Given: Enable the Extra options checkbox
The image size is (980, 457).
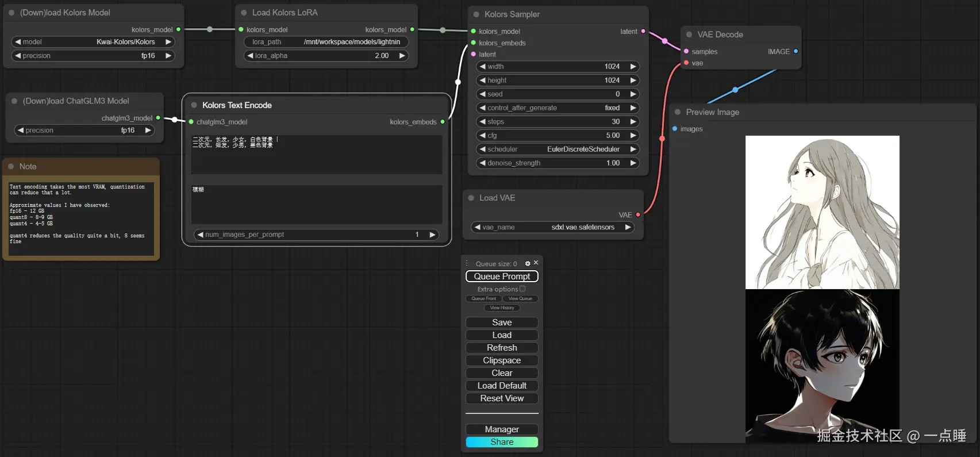Looking at the screenshot, I should point(522,289).
